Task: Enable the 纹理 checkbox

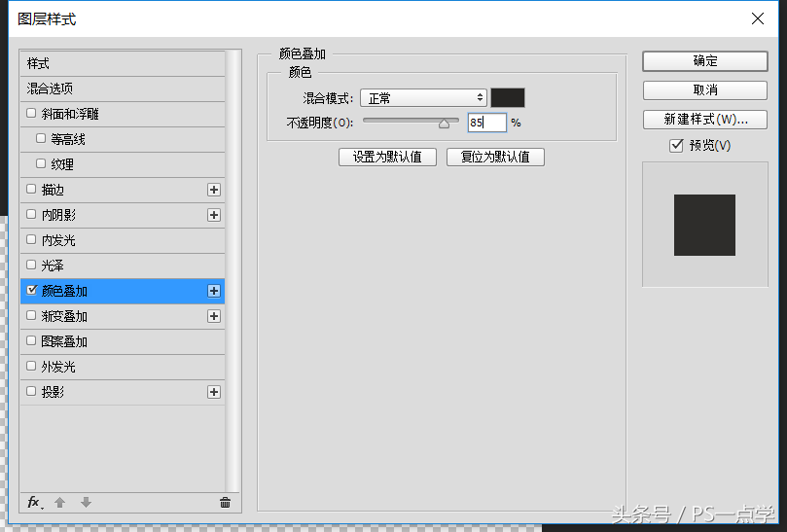Action: pos(41,163)
